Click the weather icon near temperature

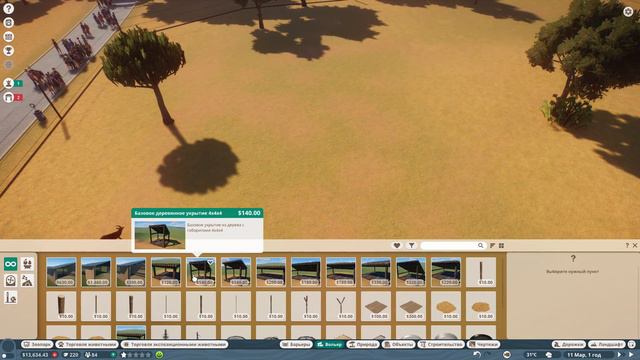coord(549,355)
